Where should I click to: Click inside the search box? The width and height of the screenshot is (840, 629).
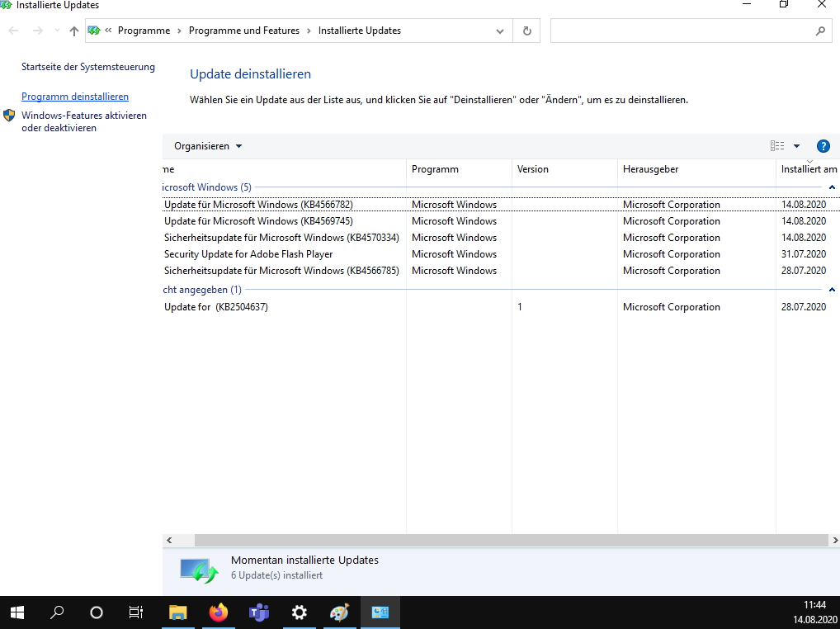pos(681,31)
